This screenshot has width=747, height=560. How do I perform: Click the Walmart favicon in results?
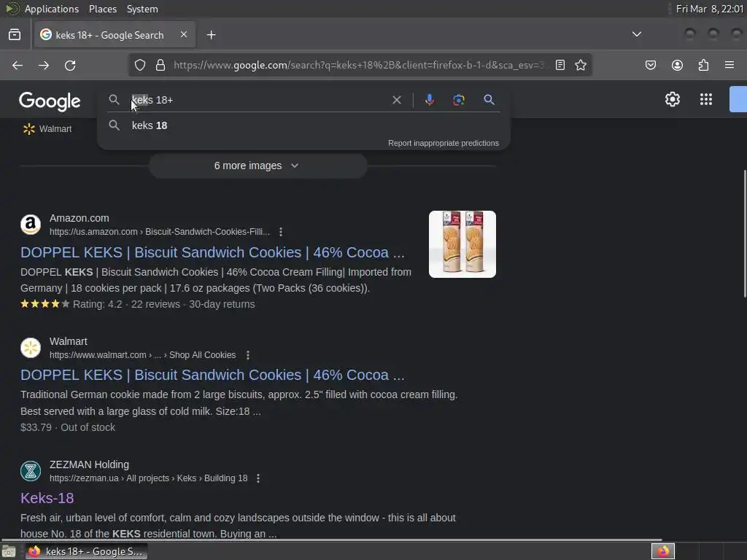[x=31, y=348]
